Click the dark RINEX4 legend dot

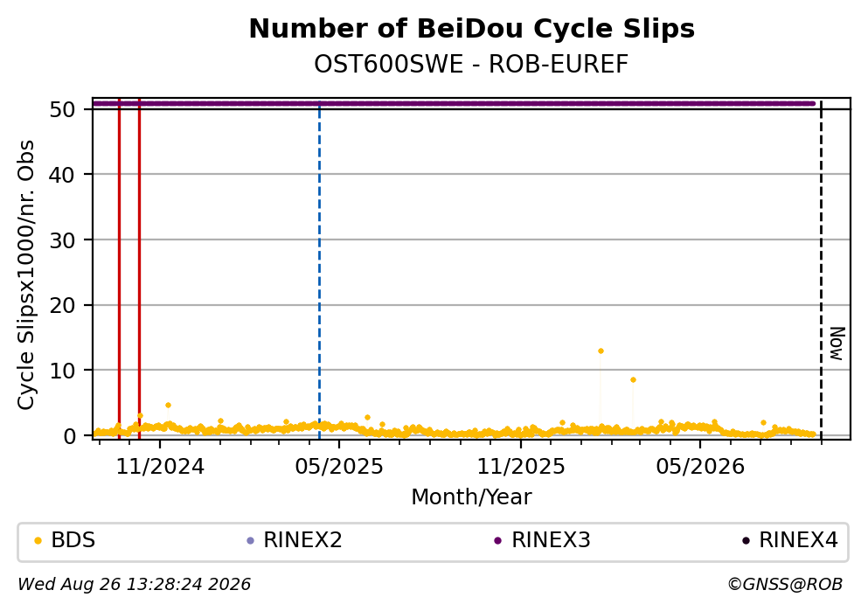746,541
